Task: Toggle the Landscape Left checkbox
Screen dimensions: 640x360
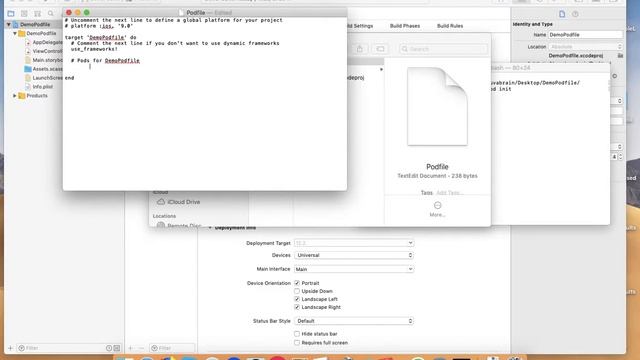Action: pos(297,299)
